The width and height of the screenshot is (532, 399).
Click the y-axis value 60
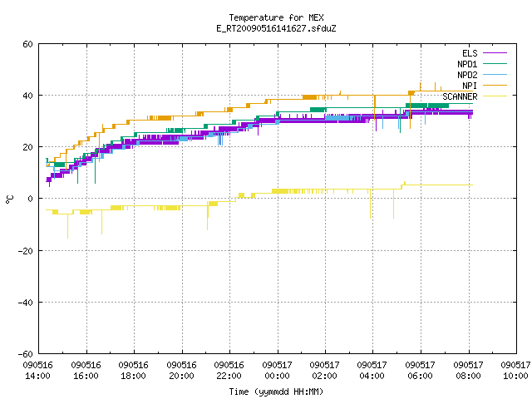coord(27,44)
